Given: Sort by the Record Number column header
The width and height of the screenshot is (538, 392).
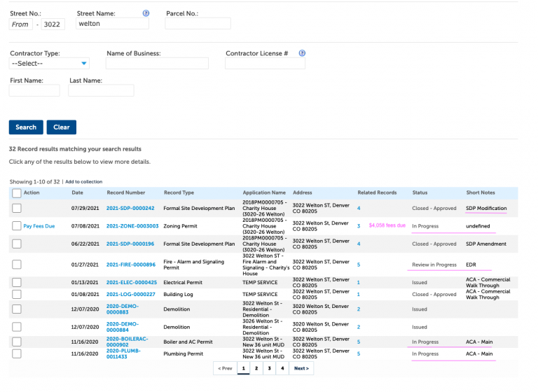Looking at the screenshot, I should click(x=126, y=192).
